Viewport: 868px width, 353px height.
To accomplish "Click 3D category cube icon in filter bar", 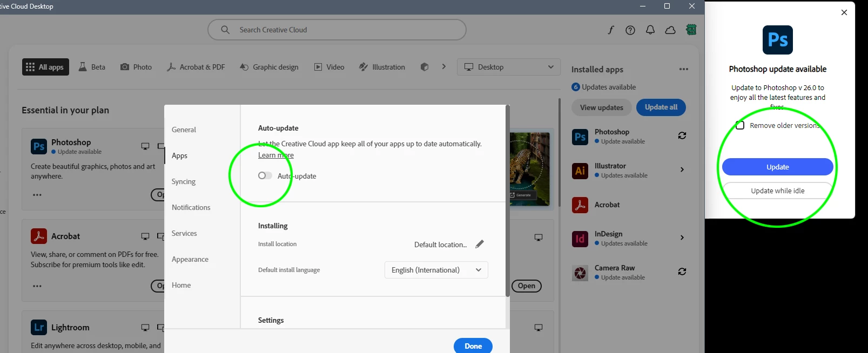I will [425, 67].
